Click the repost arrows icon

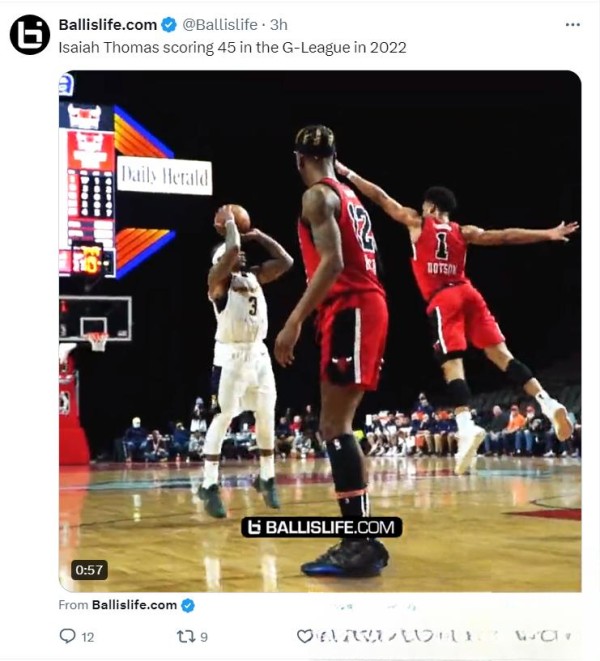pyautogui.click(x=185, y=636)
